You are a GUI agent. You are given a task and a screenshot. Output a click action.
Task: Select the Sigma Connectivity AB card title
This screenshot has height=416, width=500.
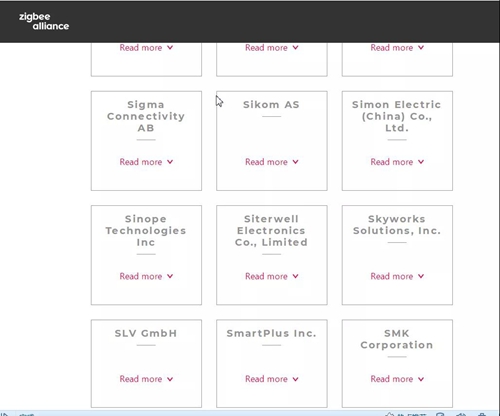coord(146,116)
